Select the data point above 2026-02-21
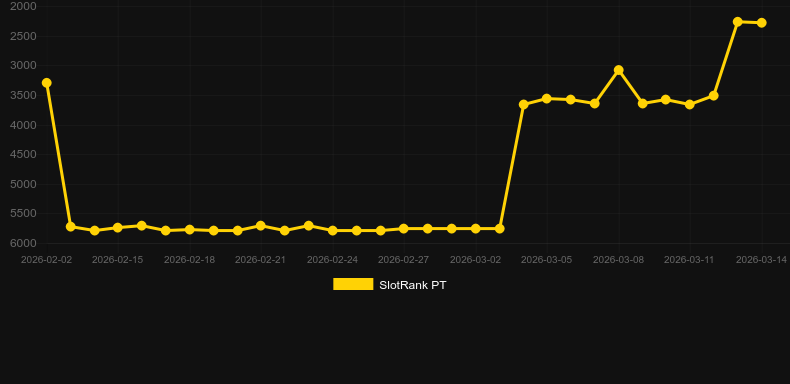This screenshot has width=790, height=384. coord(260,226)
